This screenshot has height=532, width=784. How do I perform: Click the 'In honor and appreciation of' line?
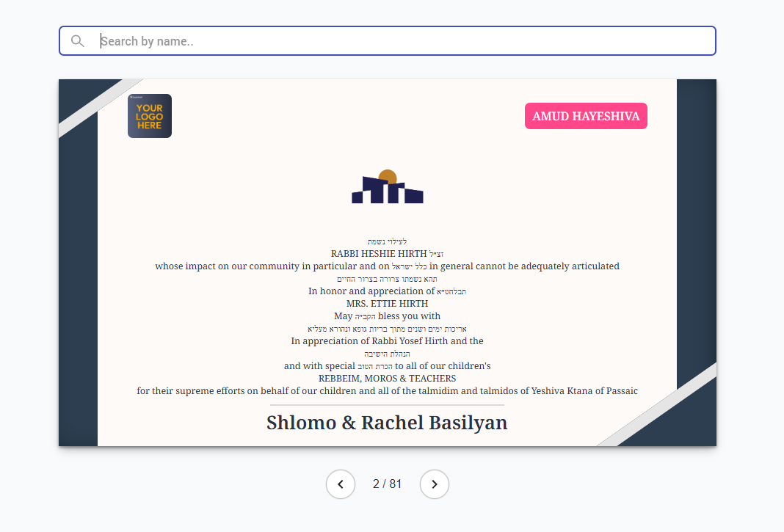[x=387, y=291]
